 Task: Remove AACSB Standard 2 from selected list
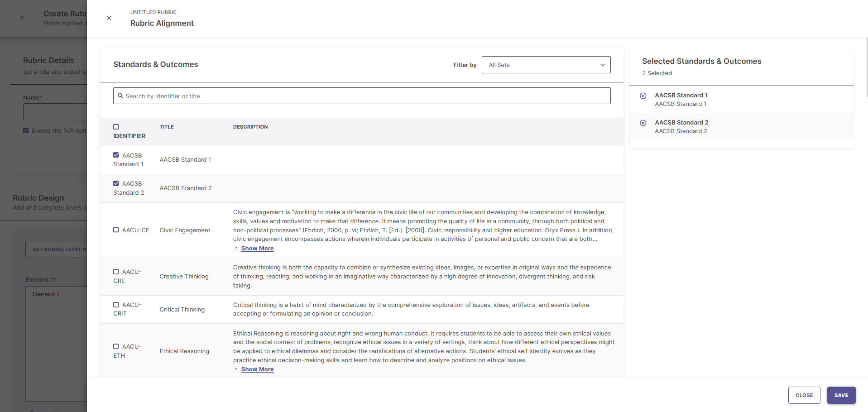(x=643, y=123)
